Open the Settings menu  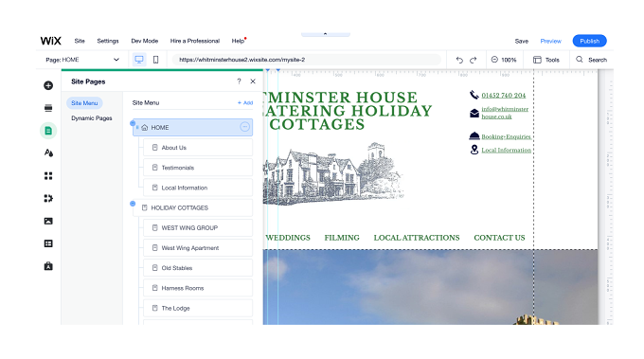(108, 41)
